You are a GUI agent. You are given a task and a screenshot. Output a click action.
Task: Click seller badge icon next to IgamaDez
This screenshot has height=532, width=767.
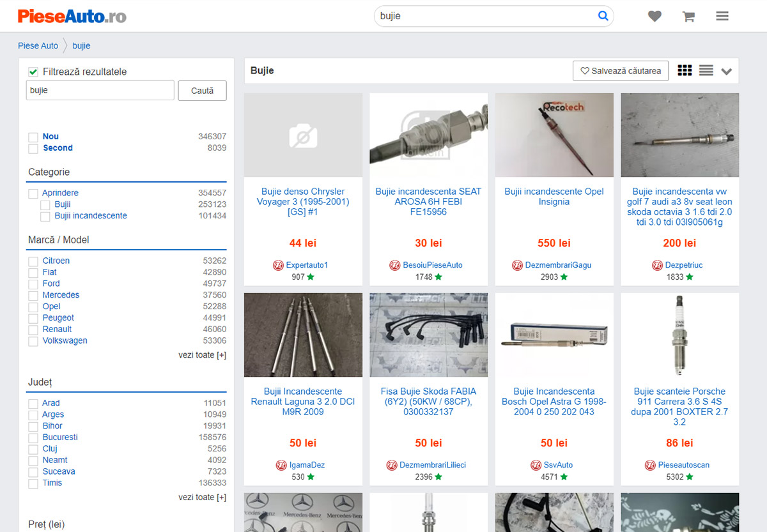pos(281,465)
